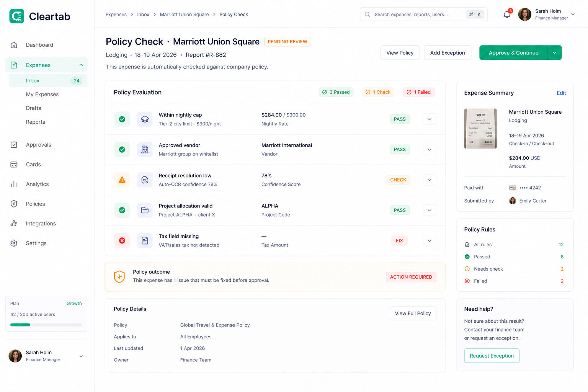This screenshot has width=588, height=392.
Task: Click the Dashboard home icon
Action: point(14,45)
